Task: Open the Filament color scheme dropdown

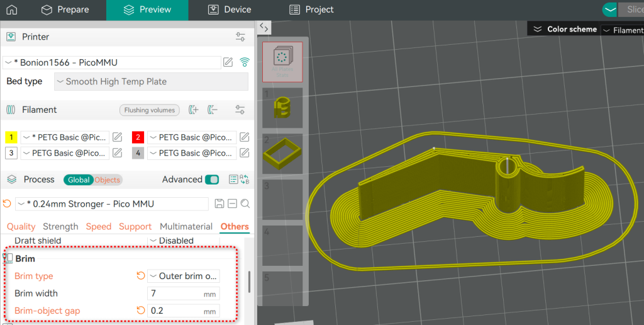Action: coord(623,30)
